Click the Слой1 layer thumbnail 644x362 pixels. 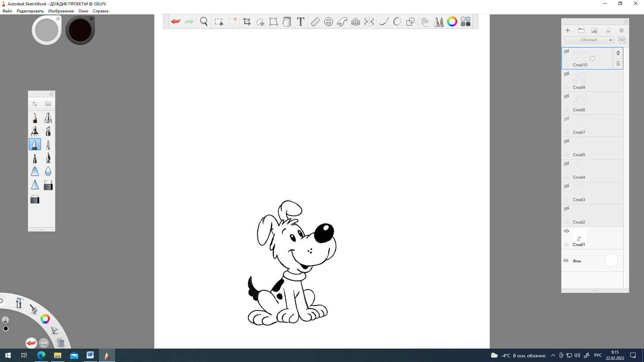[x=580, y=236]
